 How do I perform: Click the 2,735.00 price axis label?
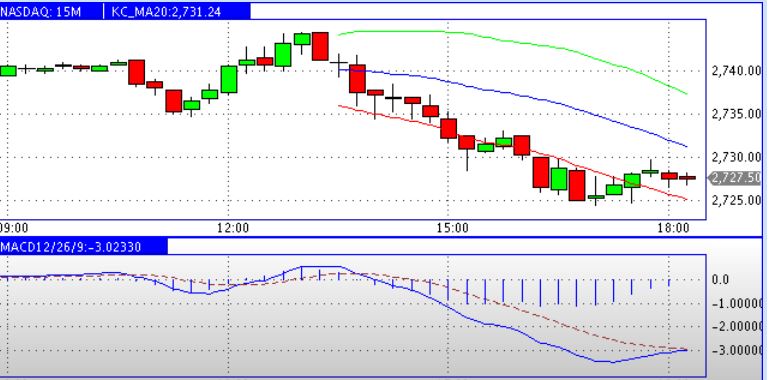coord(737,114)
